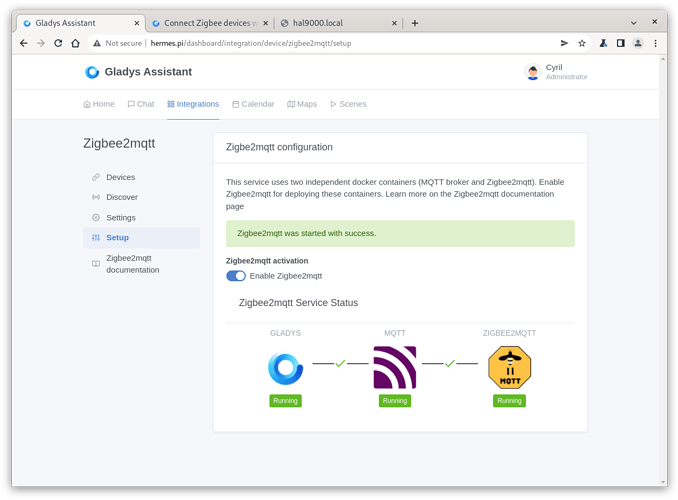Click the Gladys Assistant header title
This screenshot has height=500, width=678.
pyautogui.click(x=148, y=72)
